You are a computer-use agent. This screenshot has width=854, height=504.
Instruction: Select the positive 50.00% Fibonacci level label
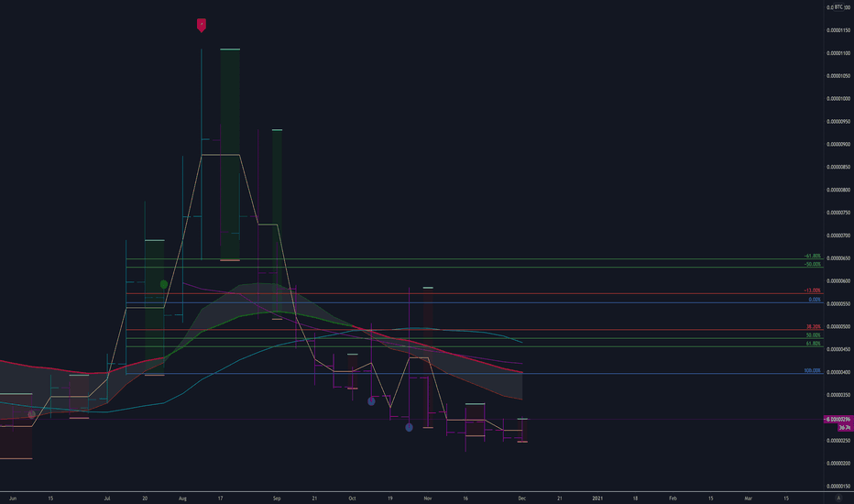(x=813, y=335)
